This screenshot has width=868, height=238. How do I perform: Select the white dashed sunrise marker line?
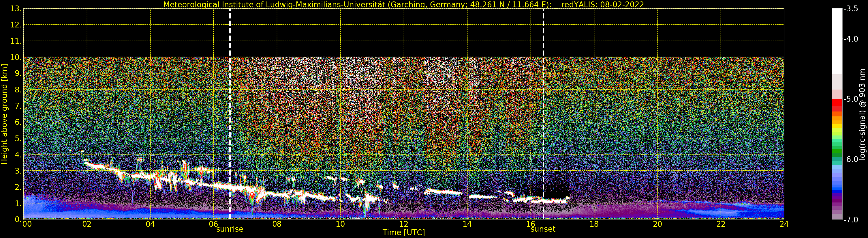[x=230, y=114]
